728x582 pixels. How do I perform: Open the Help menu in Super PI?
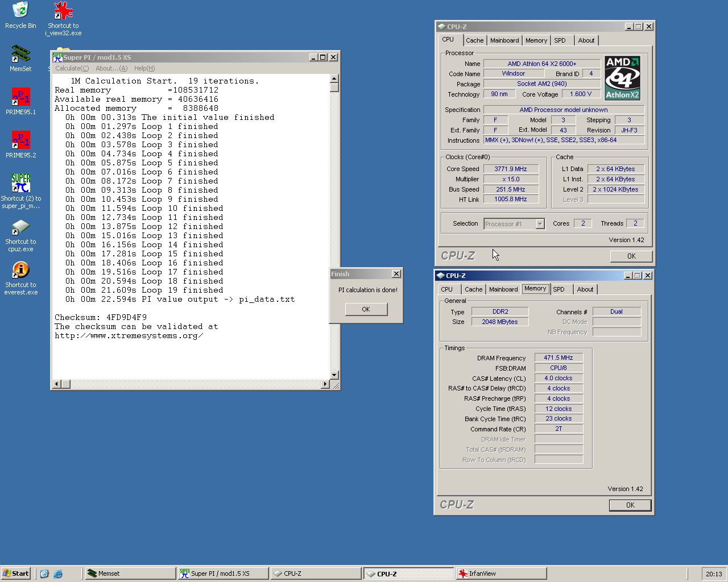144,68
